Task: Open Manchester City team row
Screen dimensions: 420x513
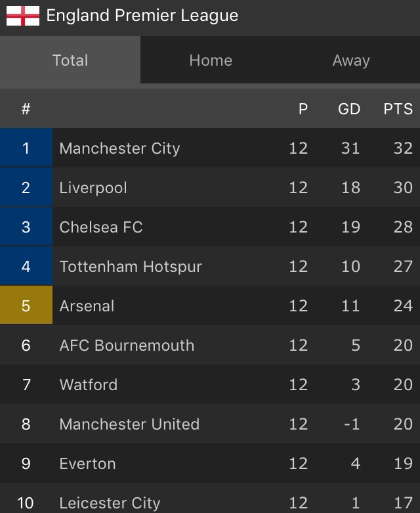Action: tap(119, 148)
